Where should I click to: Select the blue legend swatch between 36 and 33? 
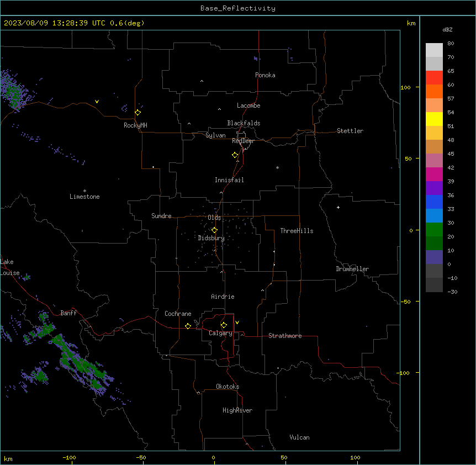click(x=434, y=202)
